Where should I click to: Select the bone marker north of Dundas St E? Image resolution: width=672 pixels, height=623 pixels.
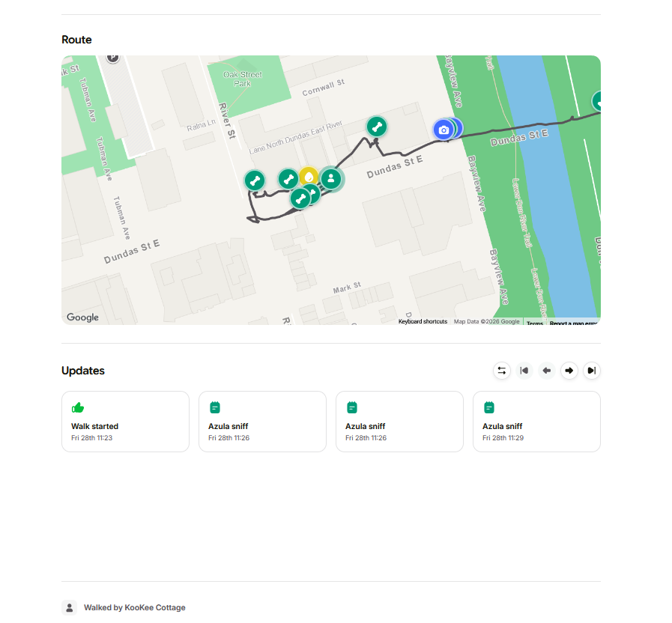[x=377, y=127]
